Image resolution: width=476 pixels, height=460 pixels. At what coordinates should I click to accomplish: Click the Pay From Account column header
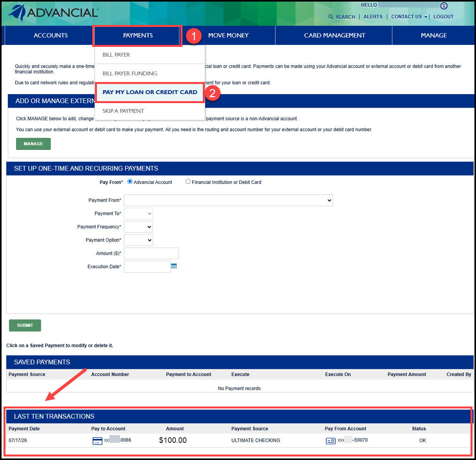point(345,429)
